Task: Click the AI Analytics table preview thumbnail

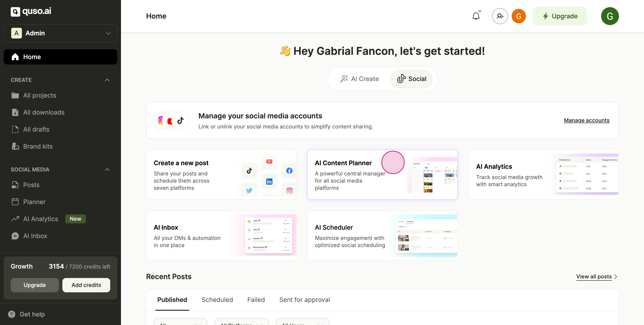Action: [x=585, y=175]
